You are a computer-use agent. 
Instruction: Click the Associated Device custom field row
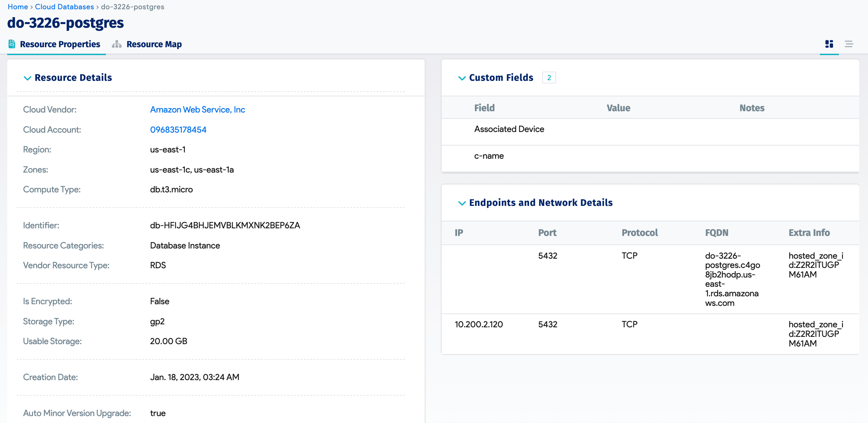tap(509, 129)
